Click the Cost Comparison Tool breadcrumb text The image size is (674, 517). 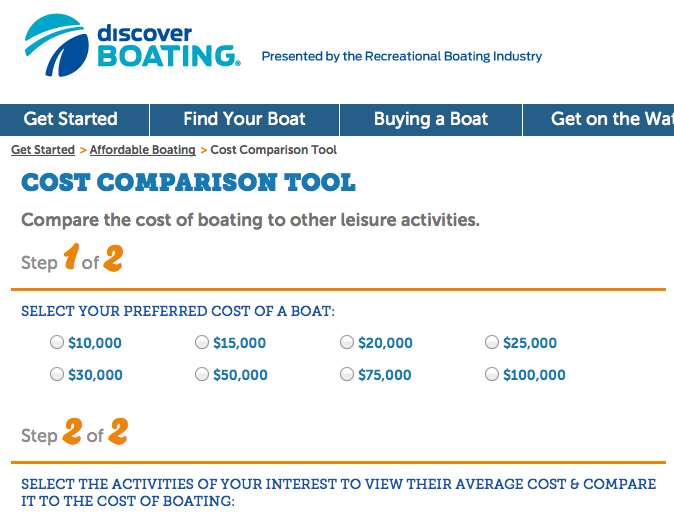(x=274, y=150)
